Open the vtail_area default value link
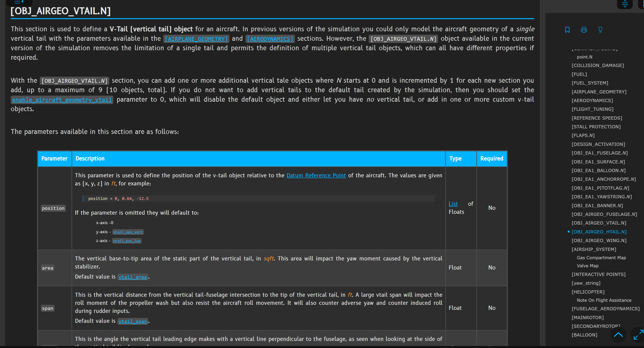 click(x=133, y=277)
